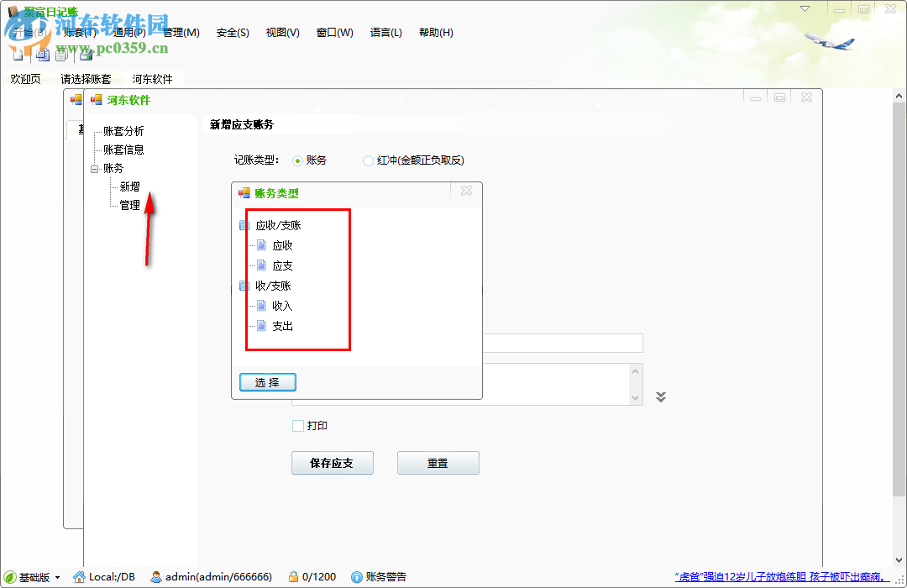Select the New document toolbar icon
Image resolution: width=907 pixels, height=588 pixels.
click(18, 54)
